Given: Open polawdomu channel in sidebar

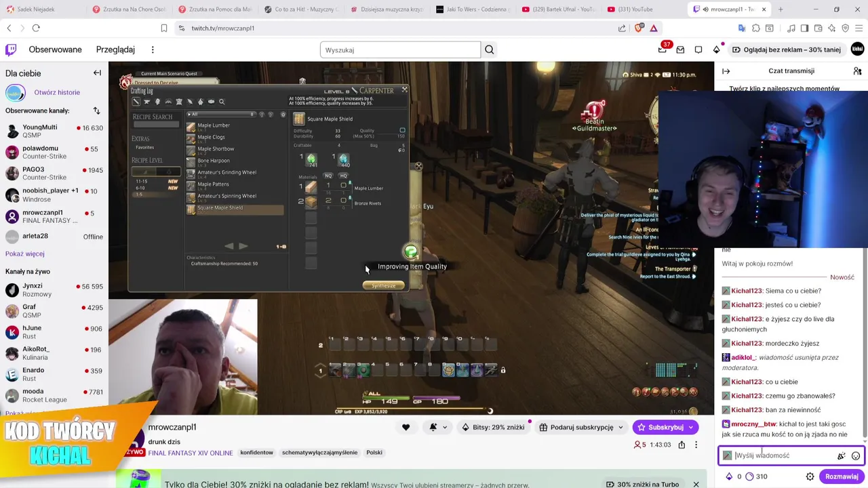Looking at the screenshot, I should tap(54, 152).
